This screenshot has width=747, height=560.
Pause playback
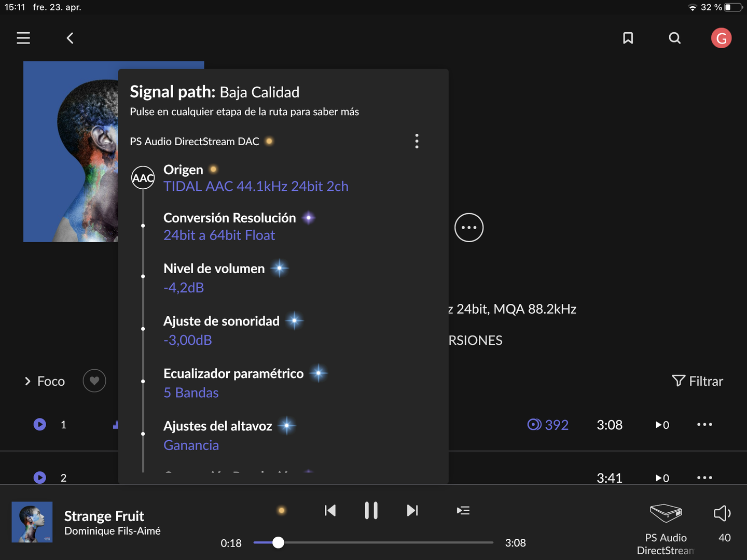(x=371, y=511)
